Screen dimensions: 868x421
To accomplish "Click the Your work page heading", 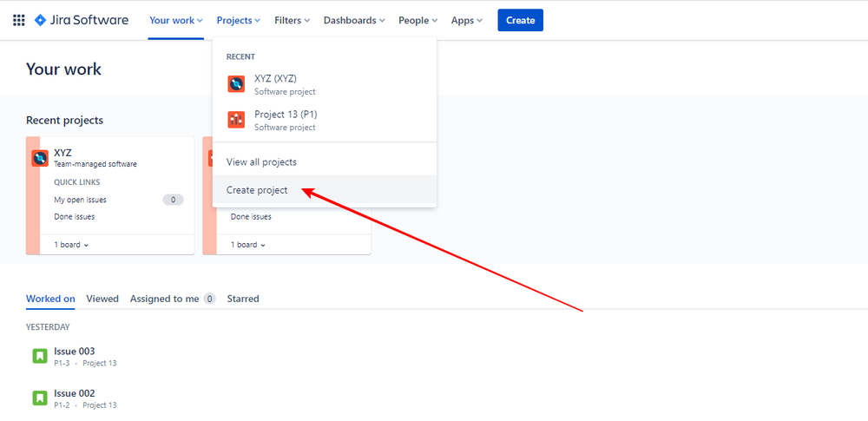I will (x=63, y=69).
